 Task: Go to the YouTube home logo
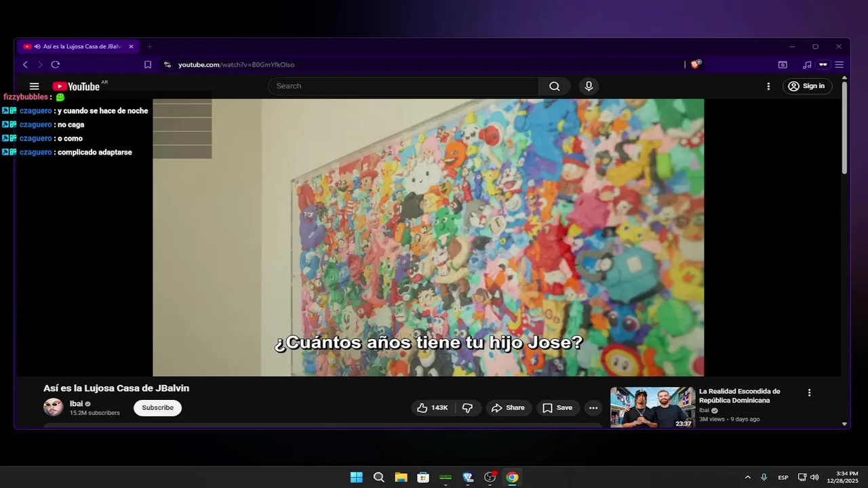(x=76, y=86)
